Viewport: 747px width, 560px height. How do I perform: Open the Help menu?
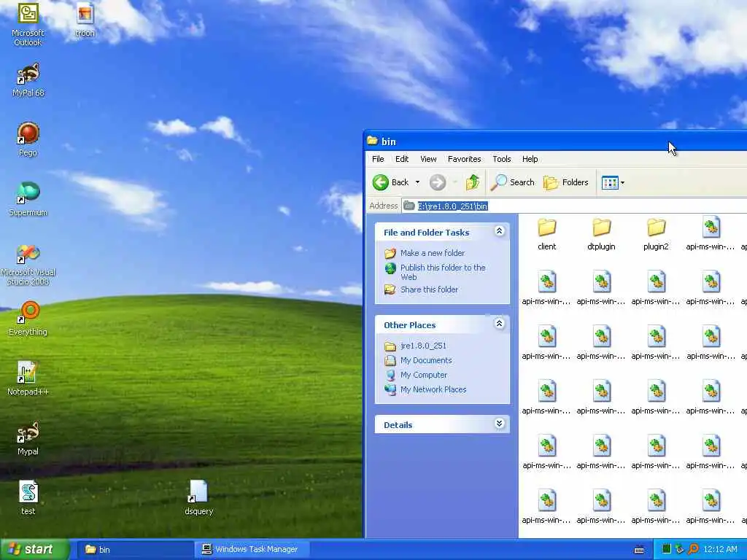530,159
